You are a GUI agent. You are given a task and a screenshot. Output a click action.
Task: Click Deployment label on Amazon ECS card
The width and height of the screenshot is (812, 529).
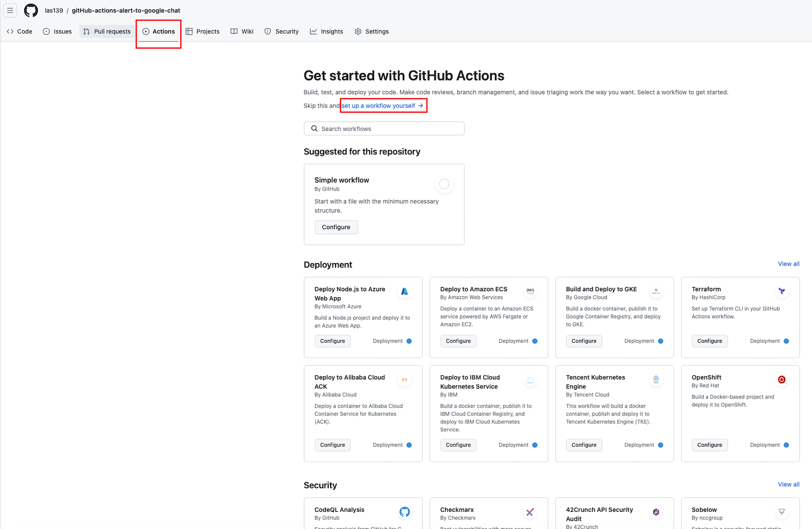pos(513,341)
